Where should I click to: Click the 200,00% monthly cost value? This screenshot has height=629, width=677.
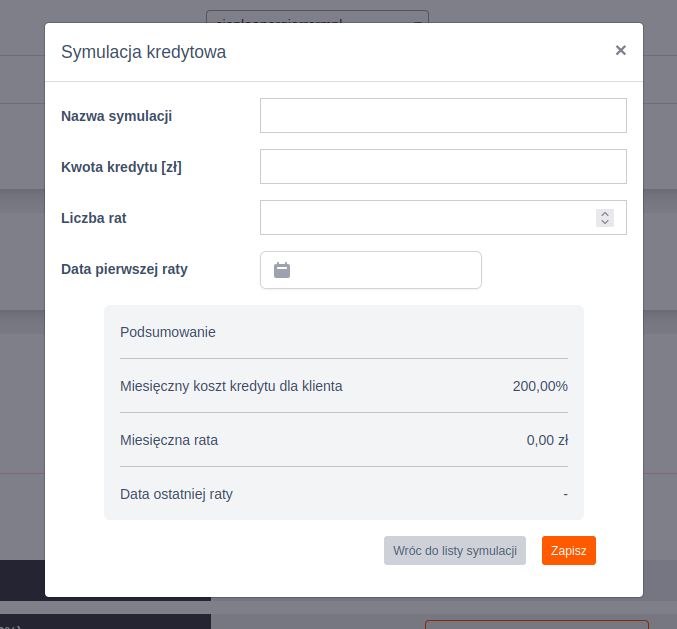(x=540, y=386)
